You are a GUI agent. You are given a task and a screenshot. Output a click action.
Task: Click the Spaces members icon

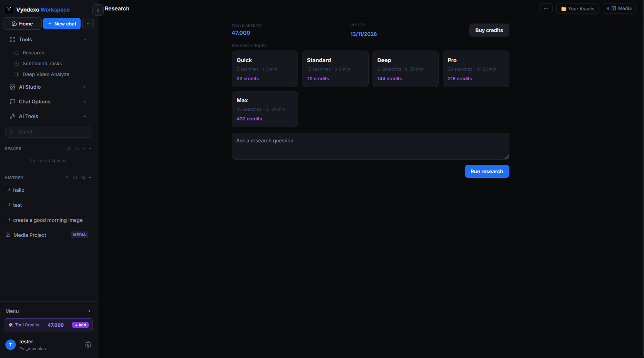tap(77, 149)
